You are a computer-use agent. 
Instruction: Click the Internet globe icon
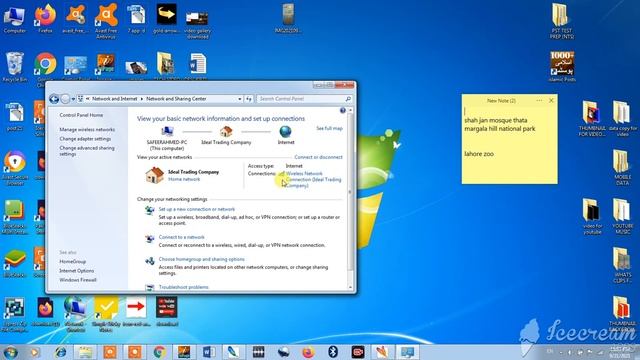coord(285,131)
